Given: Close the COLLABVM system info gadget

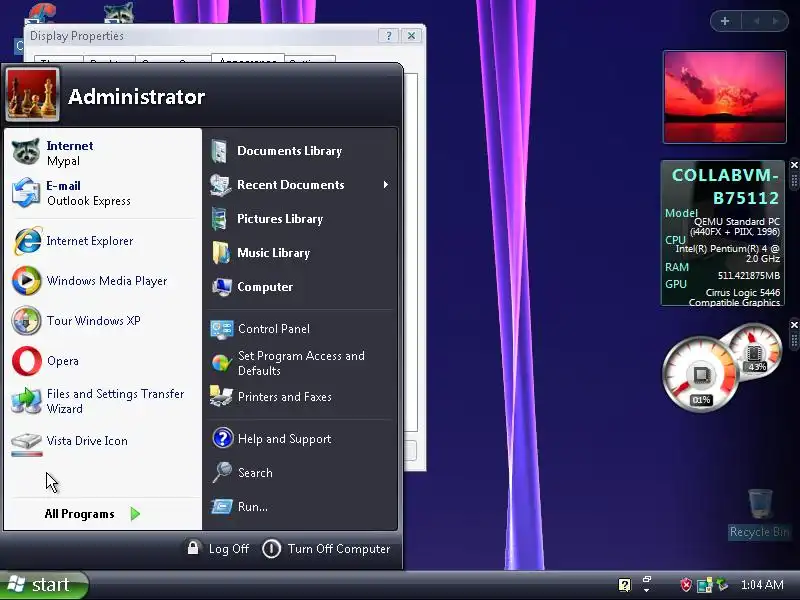Looking at the screenshot, I should pos(794,165).
